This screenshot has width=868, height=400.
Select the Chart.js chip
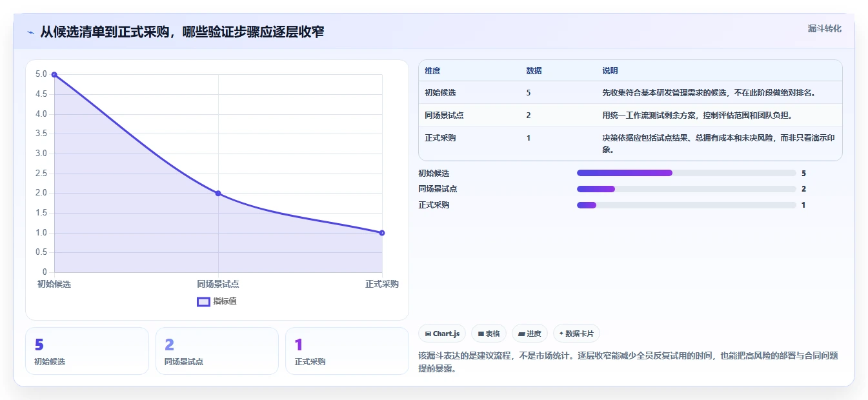point(443,334)
